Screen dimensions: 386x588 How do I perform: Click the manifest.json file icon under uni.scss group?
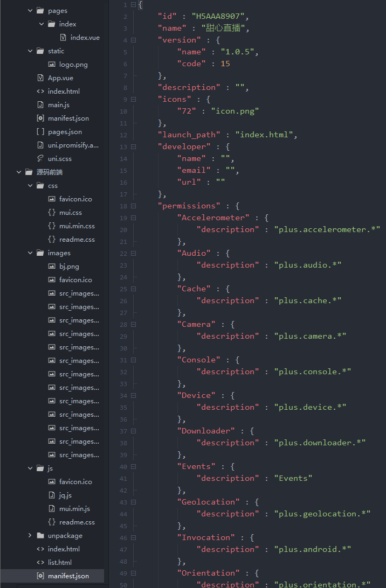pos(40,118)
